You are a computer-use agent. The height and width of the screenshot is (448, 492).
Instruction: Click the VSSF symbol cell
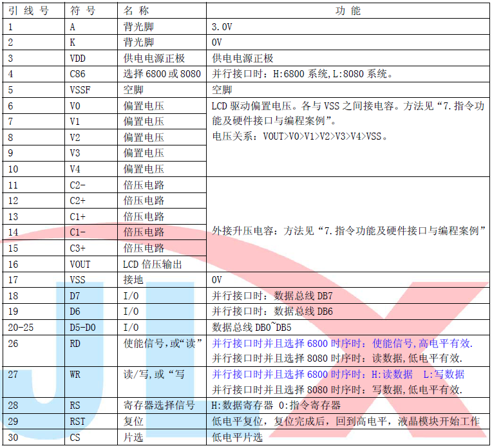point(79,90)
